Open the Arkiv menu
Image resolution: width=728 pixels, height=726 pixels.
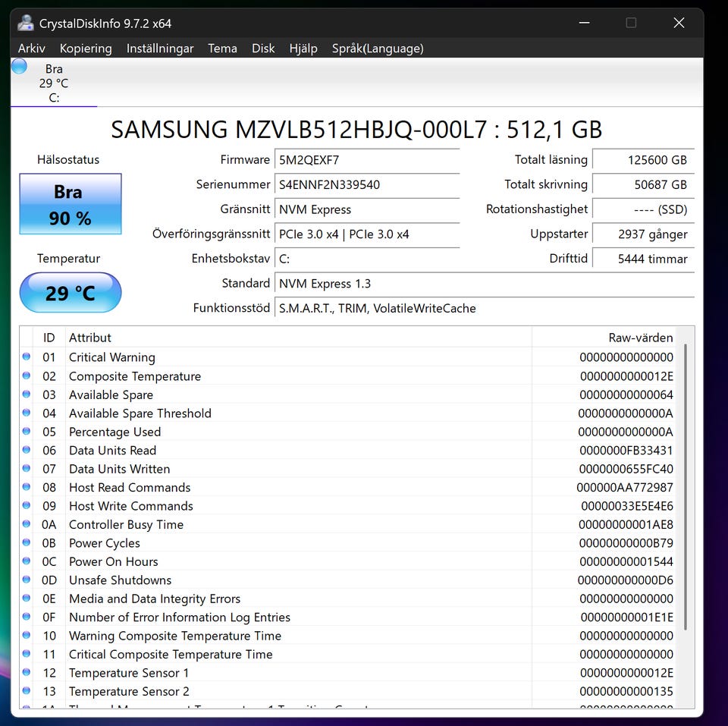tap(32, 49)
